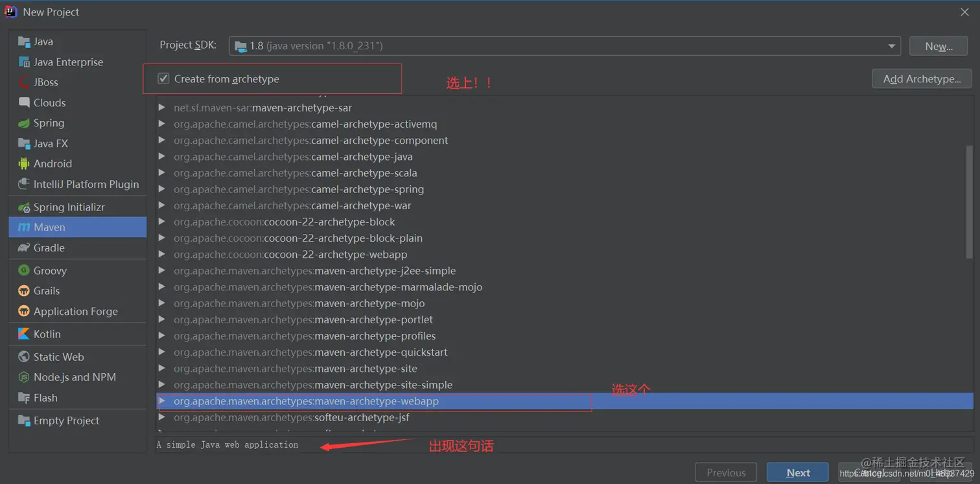
Task: Expand camel-archetype-component tree arrow
Action: click(162, 140)
